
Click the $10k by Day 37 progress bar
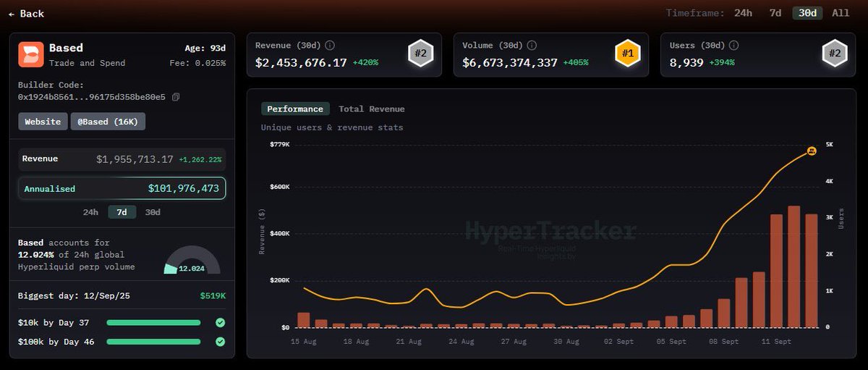tap(153, 322)
